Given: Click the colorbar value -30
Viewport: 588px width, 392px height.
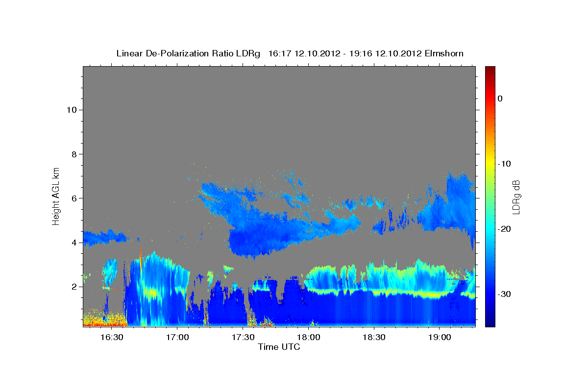Looking at the screenshot, I should (x=504, y=294).
